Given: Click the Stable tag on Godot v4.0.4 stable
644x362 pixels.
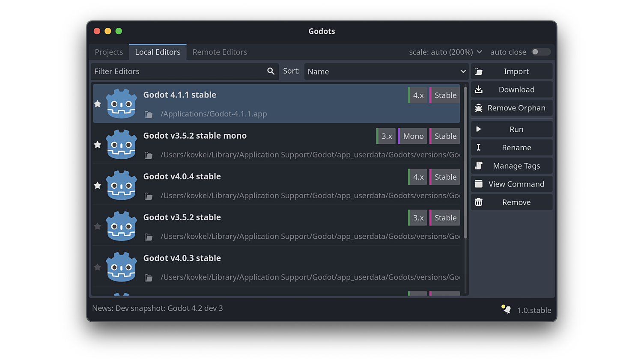Looking at the screenshot, I should point(445,177).
